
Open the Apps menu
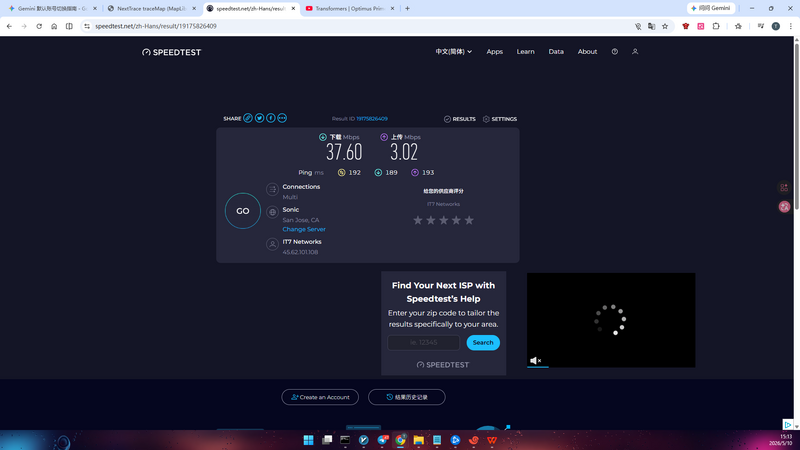(x=494, y=52)
